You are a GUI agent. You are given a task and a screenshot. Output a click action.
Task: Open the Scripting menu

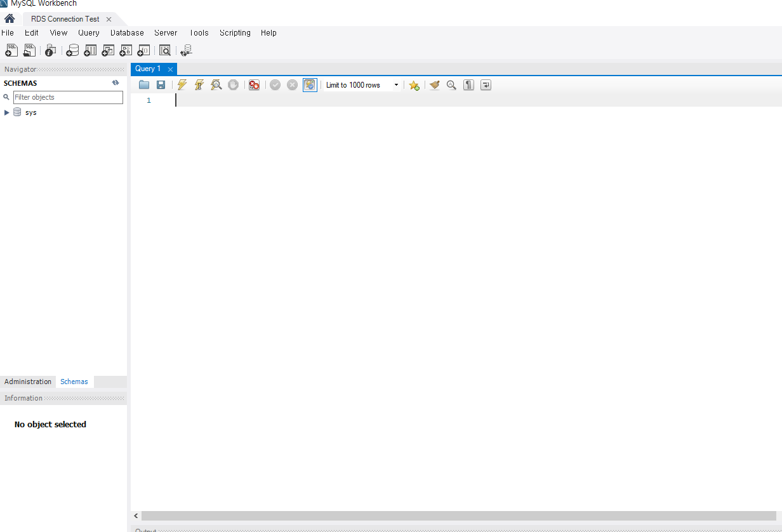tap(235, 33)
